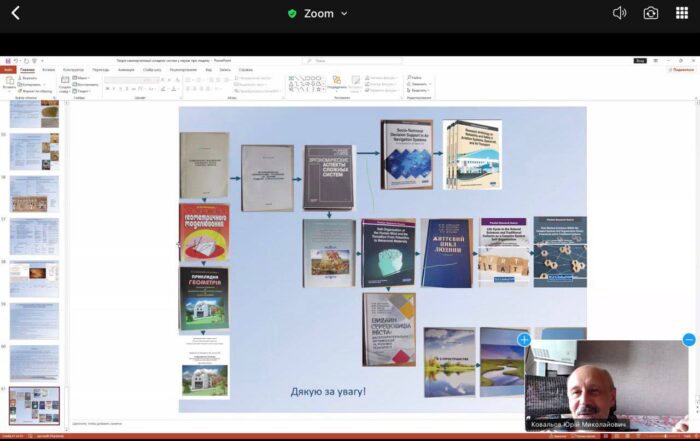The width and height of the screenshot is (700, 441).
Task: Open the Zoom grid menu icon
Action: [682, 13]
